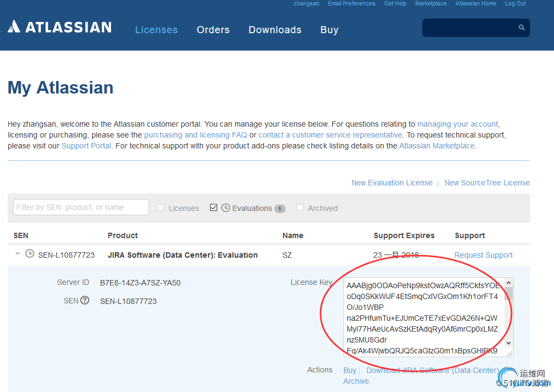This screenshot has height=392, width=554.
Task: Click Request Support for SEN-L10877723
Action: [x=483, y=255]
